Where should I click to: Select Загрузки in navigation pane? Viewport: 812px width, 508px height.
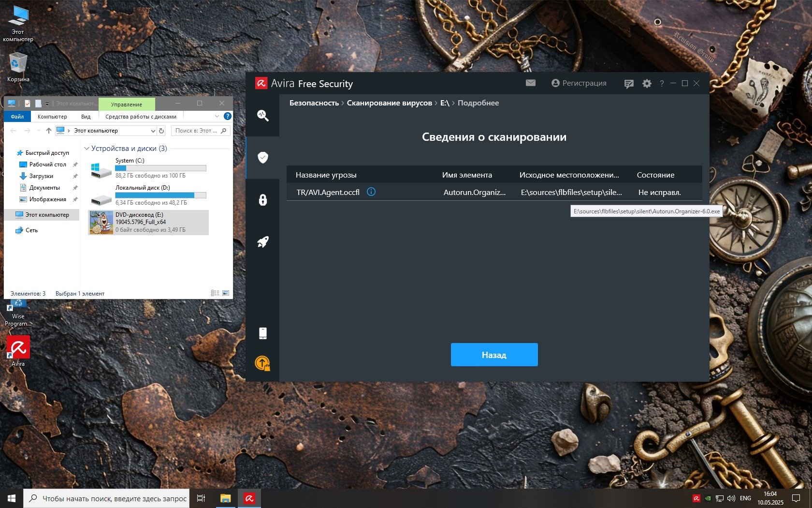point(41,176)
